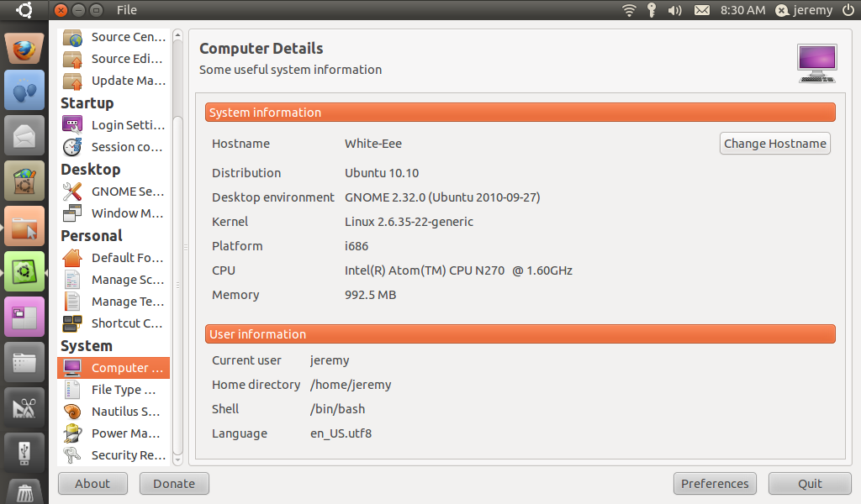
Task: Launch Empathy chat from the dock
Action: coord(24,90)
